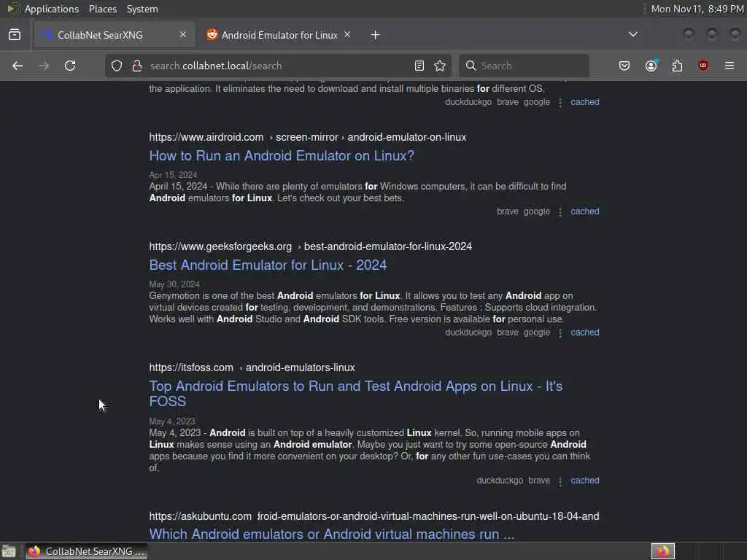747x560 pixels.
Task: Open the Applications menu
Action: [x=52, y=9]
